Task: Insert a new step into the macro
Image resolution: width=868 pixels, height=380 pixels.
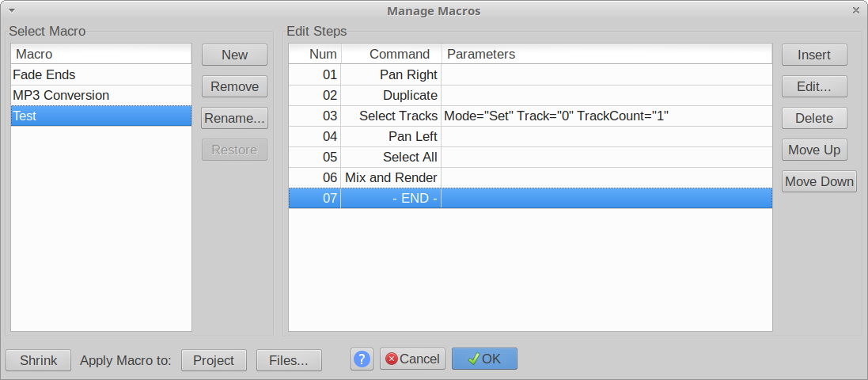Action: pyautogui.click(x=814, y=55)
